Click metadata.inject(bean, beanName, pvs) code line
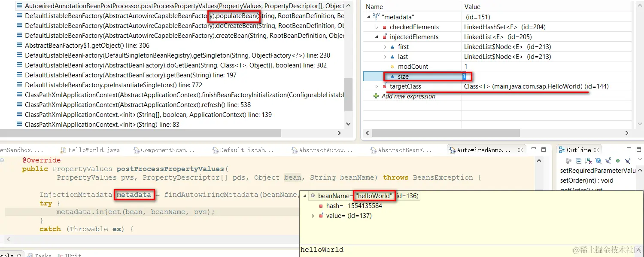 [136, 212]
